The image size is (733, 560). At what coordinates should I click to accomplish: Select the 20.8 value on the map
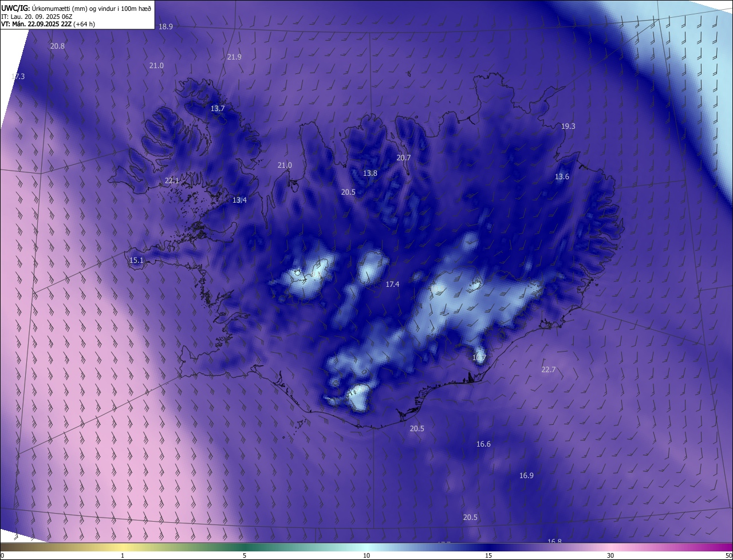57,46
